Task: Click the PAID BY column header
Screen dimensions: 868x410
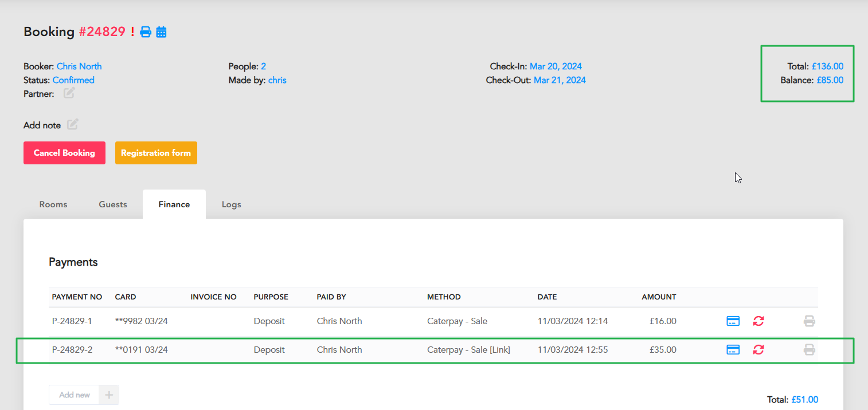Action: 331,297
